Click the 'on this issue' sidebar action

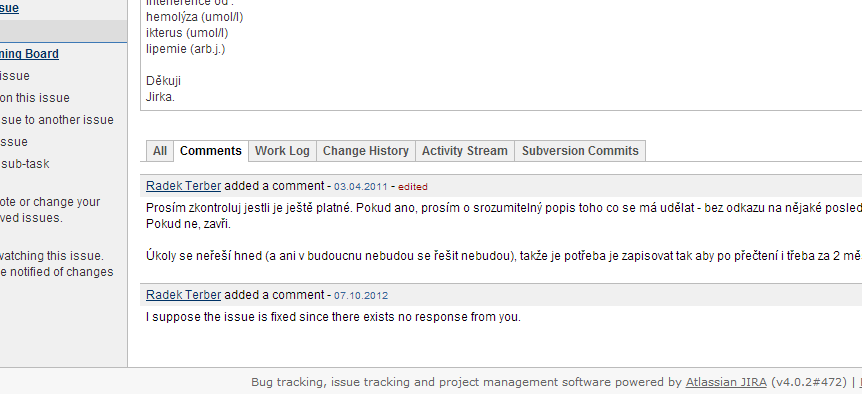(x=35, y=98)
